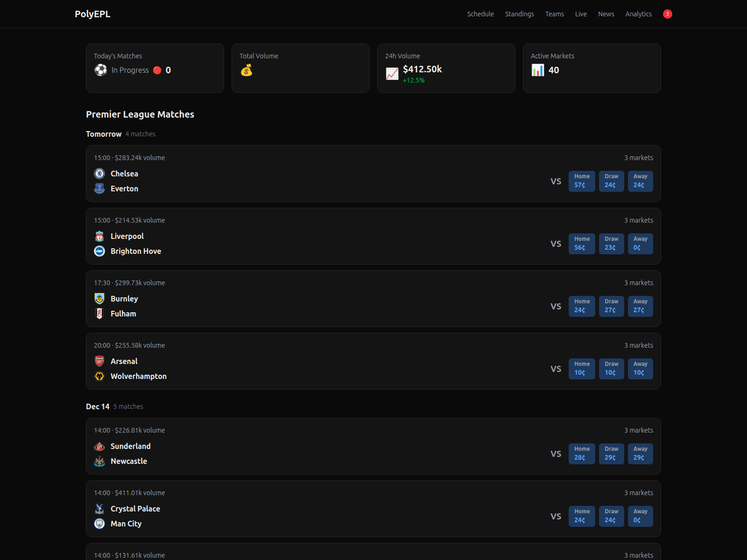
Task: Click the $412.50k 24h volume value
Action: tap(423, 69)
